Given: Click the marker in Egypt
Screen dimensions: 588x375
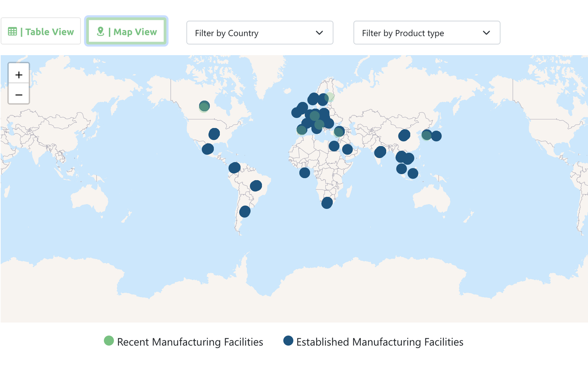Looking at the screenshot, I should point(334,146).
